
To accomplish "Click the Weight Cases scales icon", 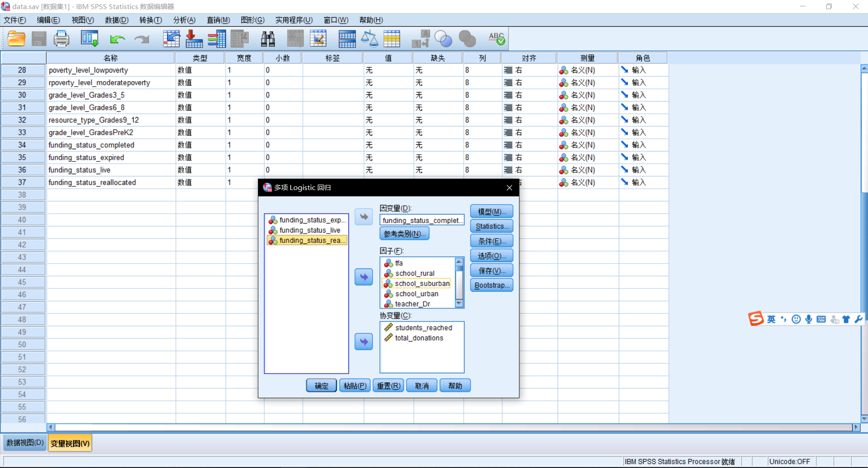I will tap(369, 39).
